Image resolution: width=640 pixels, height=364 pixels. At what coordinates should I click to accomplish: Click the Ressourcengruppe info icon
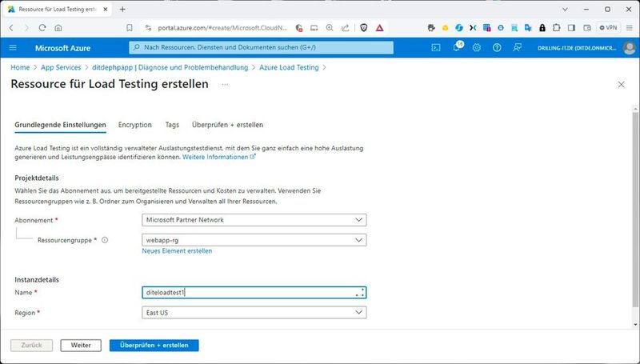tap(105, 240)
